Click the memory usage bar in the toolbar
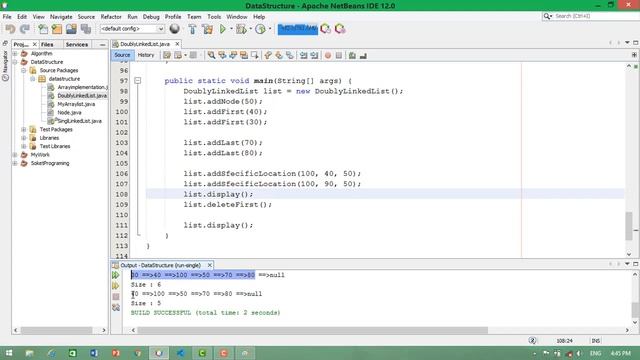This screenshot has height=360, width=640. (298, 29)
